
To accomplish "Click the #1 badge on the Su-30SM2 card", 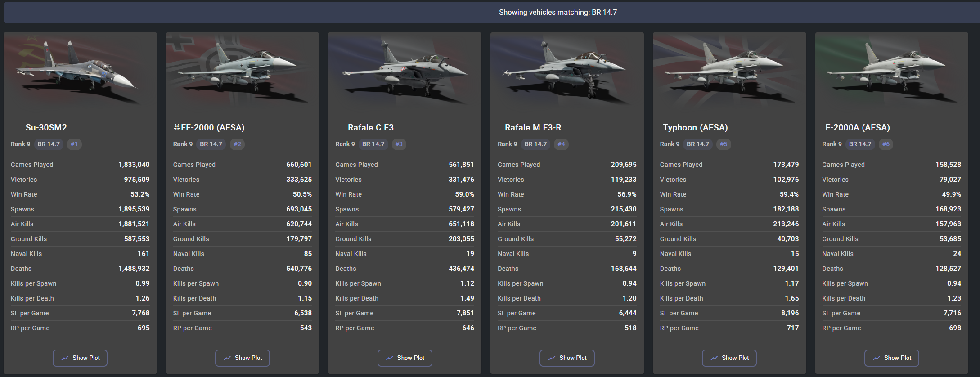I will (x=74, y=144).
